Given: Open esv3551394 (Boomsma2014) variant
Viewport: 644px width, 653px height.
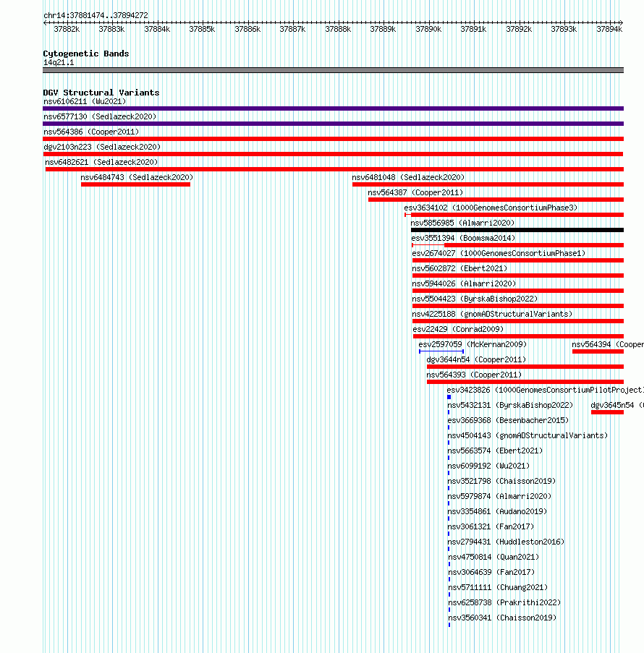Looking at the screenshot, I should pyautogui.click(x=464, y=238).
